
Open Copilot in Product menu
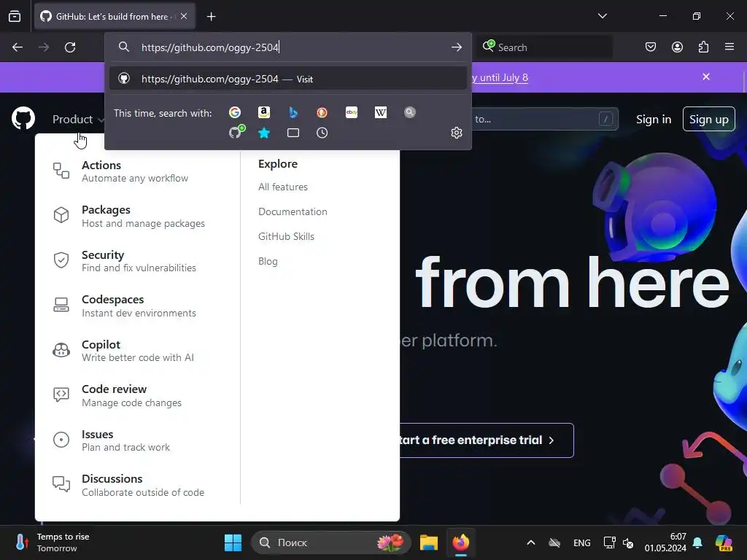[x=123, y=351]
